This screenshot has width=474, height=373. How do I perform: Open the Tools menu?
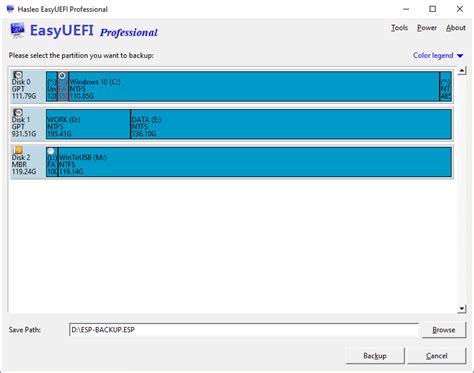coord(399,28)
